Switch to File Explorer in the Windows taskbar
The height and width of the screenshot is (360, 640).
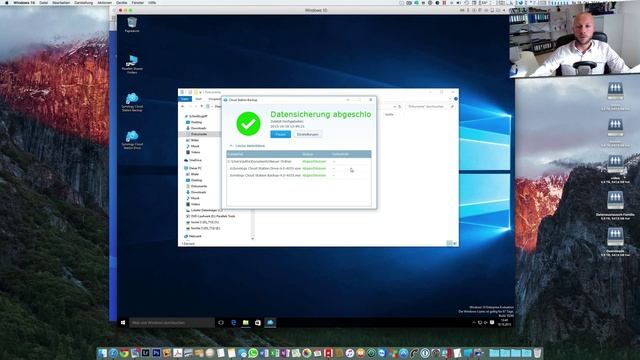[246, 322]
